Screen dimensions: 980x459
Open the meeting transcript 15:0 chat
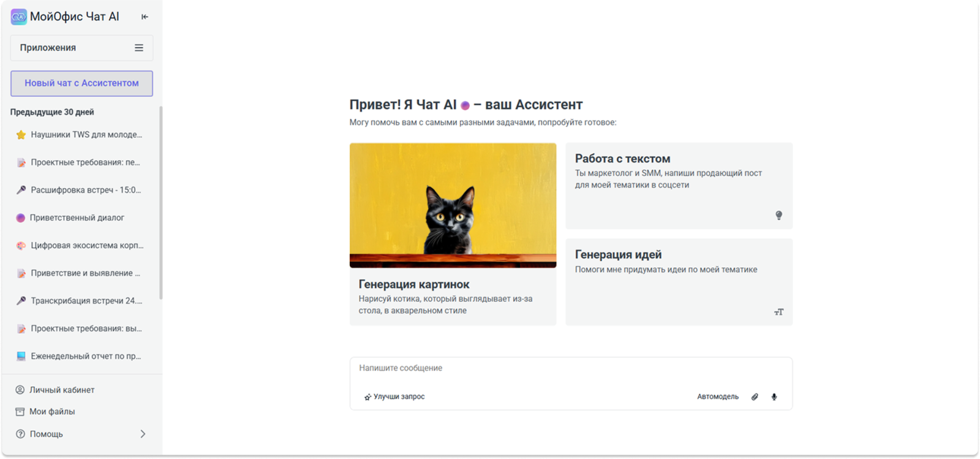click(x=85, y=190)
